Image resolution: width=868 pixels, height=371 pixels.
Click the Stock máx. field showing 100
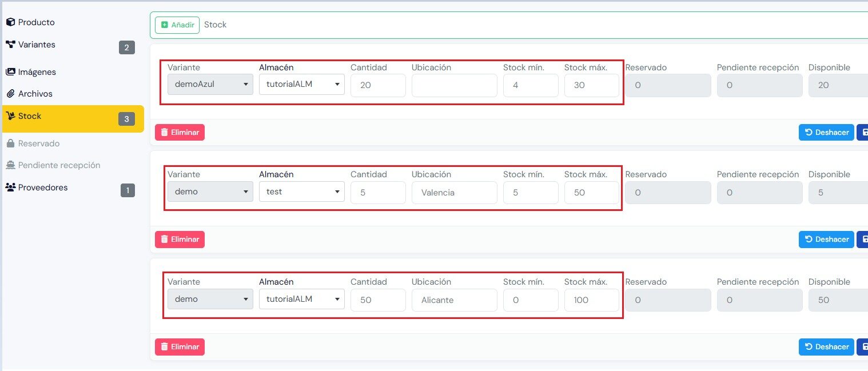pos(592,300)
